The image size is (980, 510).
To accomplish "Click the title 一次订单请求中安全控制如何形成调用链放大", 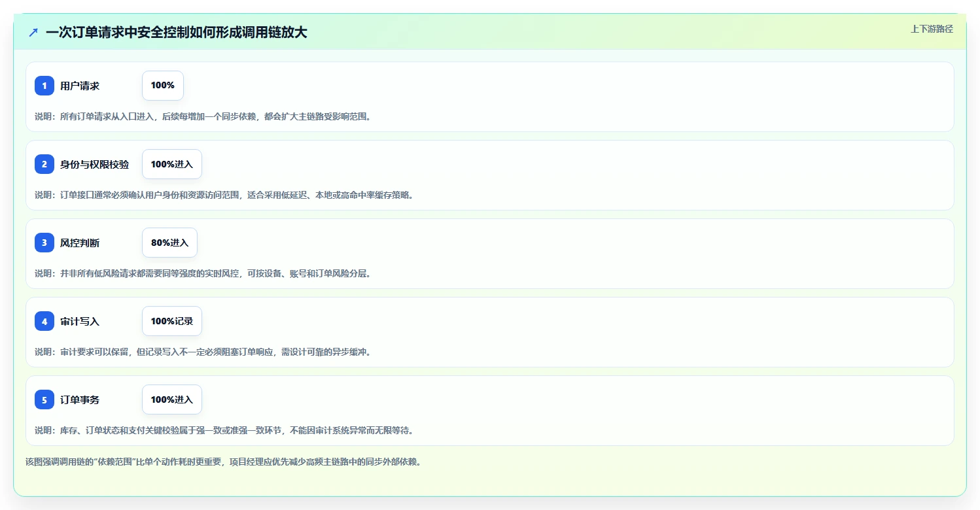I will click(177, 33).
